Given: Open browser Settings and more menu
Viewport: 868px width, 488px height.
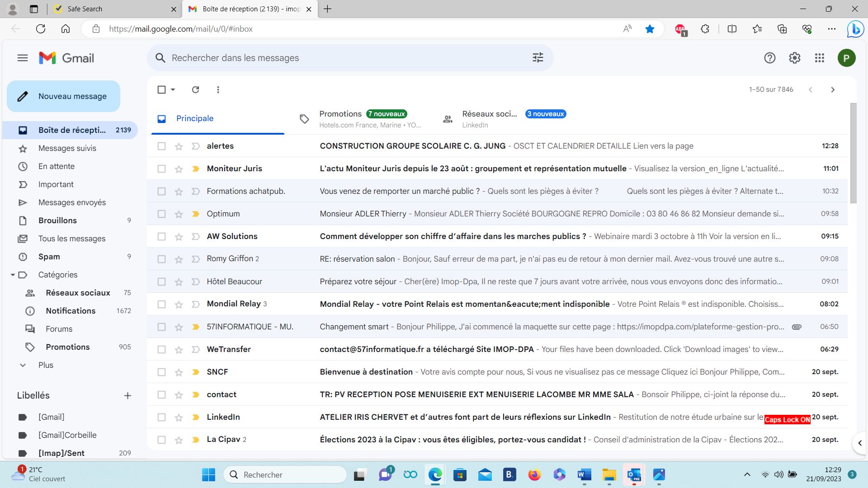Looking at the screenshot, I should coord(831,29).
